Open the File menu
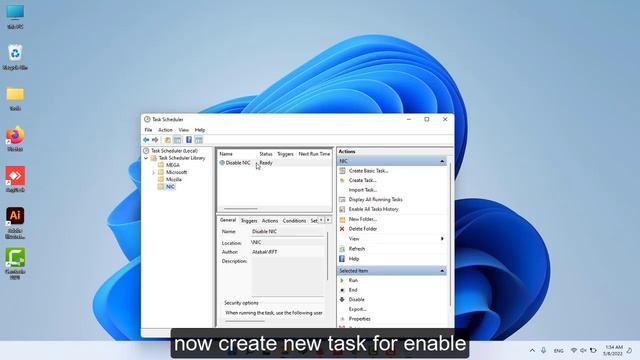Screen dimensions: 640x360 point(148,130)
